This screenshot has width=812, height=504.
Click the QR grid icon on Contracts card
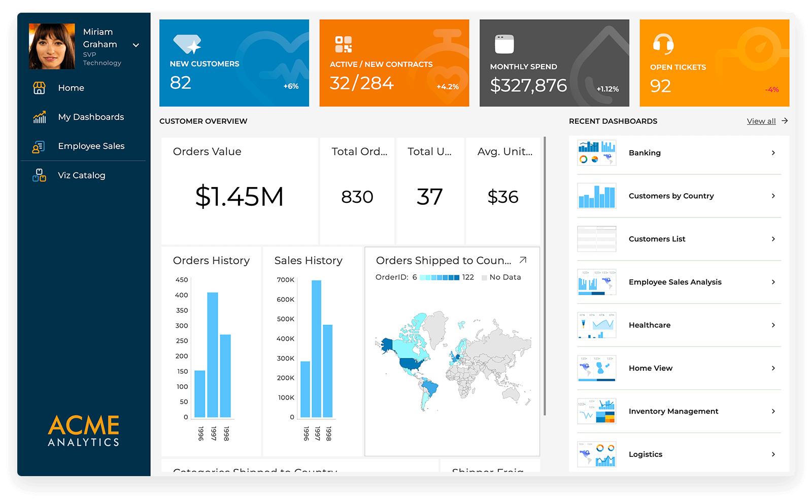(x=344, y=45)
